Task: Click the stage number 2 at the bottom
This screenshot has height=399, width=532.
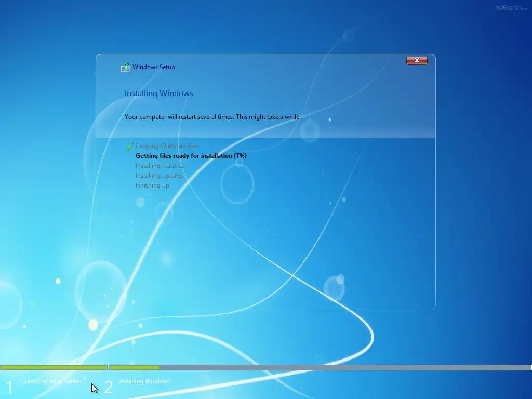Action: pyautogui.click(x=108, y=387)
